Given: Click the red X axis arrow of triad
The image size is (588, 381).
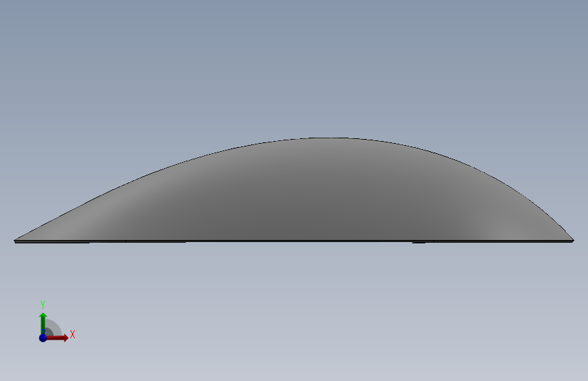Looking at the screenshot, I should (57, 338).
